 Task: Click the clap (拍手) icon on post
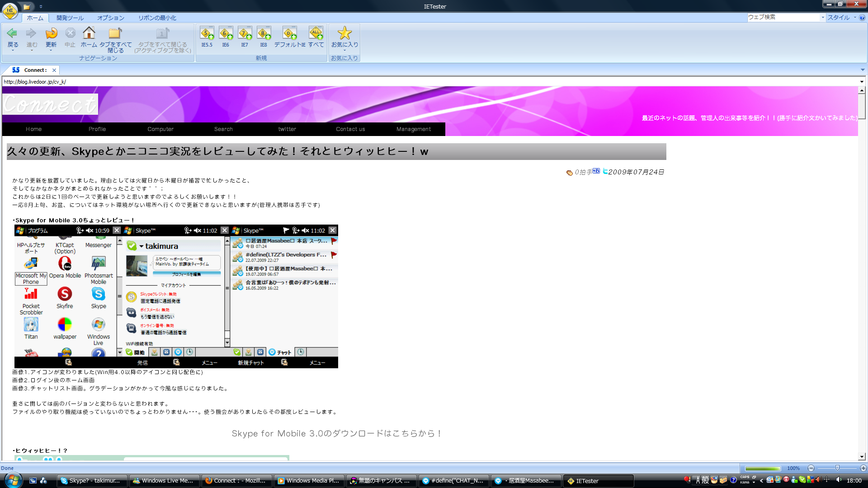(x=570, y=172)
